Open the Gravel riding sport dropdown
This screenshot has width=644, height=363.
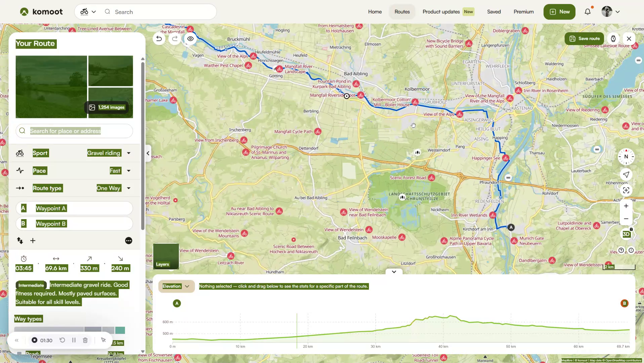coord(128,153)
